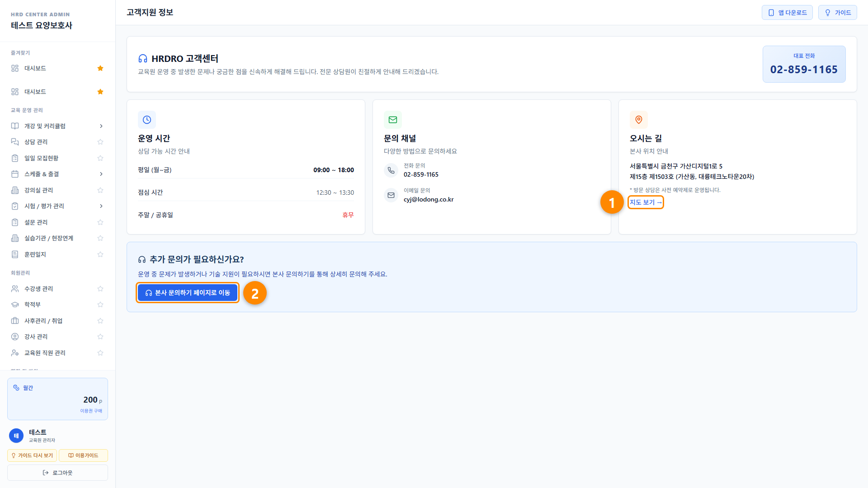This screenshot has height=488, width=868.
Task: Click the clock icon above 운영 시간
Action: 147,120
